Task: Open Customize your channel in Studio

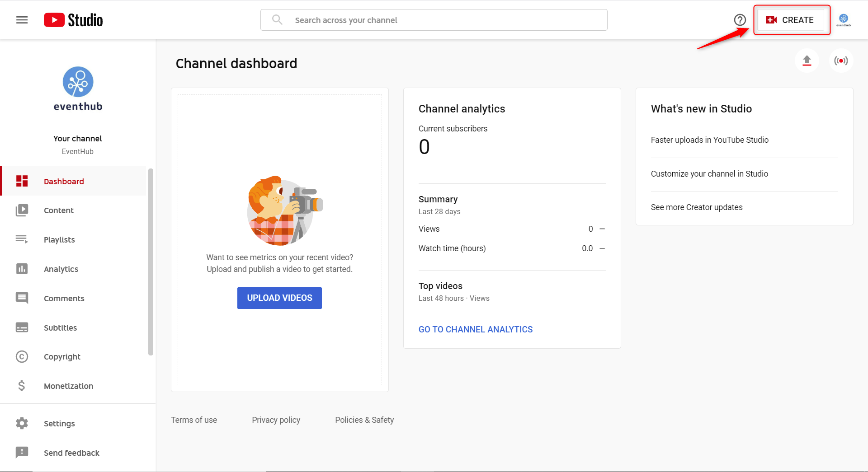Action: pyautogui.click(x=709, y=174)
